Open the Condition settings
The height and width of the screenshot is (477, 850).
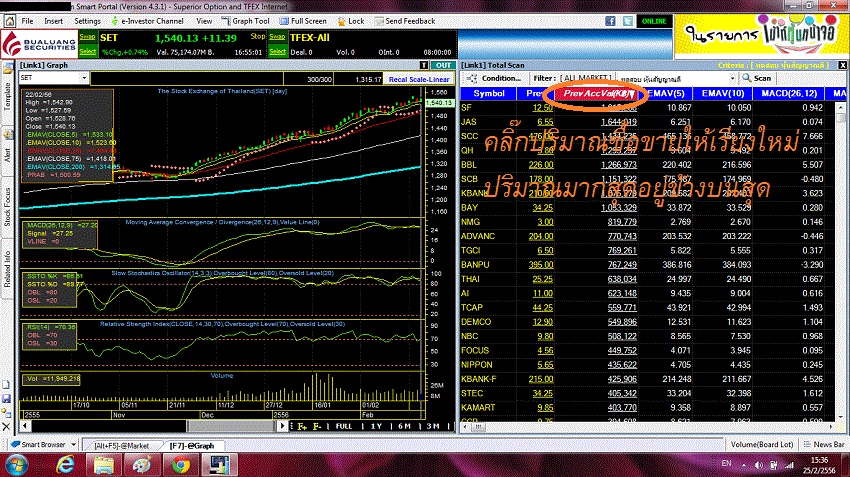point(494,78)
